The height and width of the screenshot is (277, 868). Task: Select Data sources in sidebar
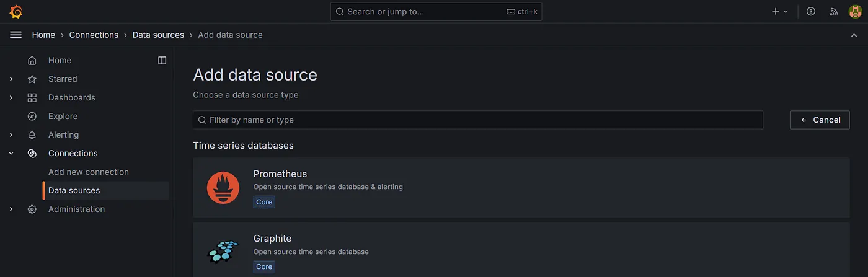[x=105, y=191]
